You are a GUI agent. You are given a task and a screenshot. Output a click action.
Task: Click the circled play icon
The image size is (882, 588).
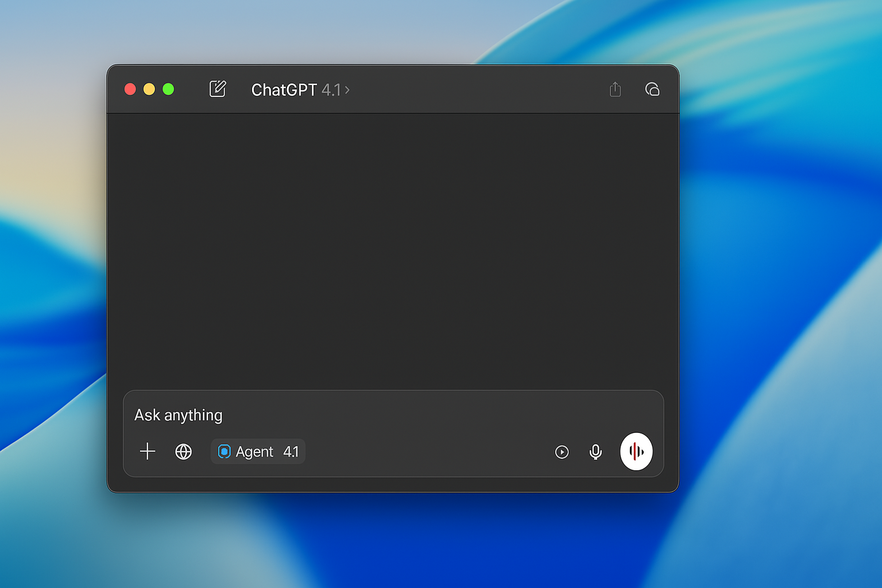point(562,452)
